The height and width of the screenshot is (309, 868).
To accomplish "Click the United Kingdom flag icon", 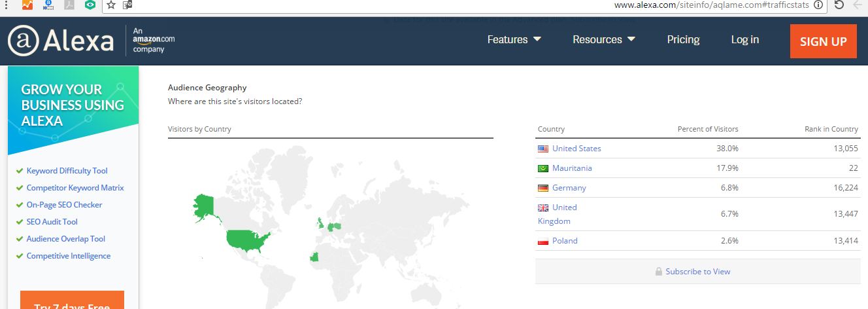I will point(543,208).
